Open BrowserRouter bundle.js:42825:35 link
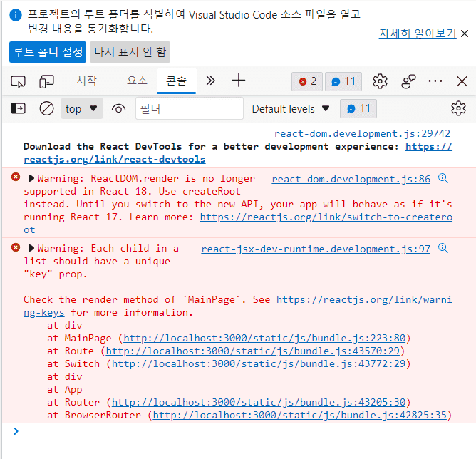The height and width of the screenshot is (459, 476). (x=299, y=415)
